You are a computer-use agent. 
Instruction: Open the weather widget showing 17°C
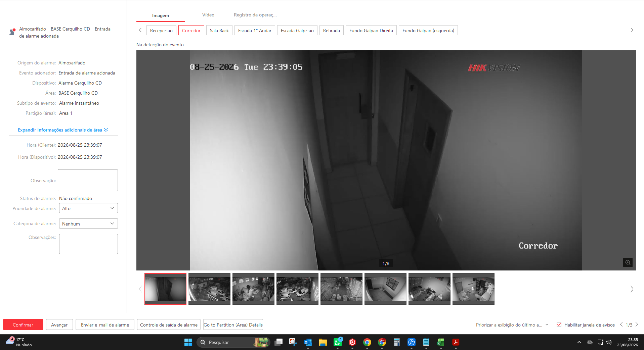click(19, 342)
